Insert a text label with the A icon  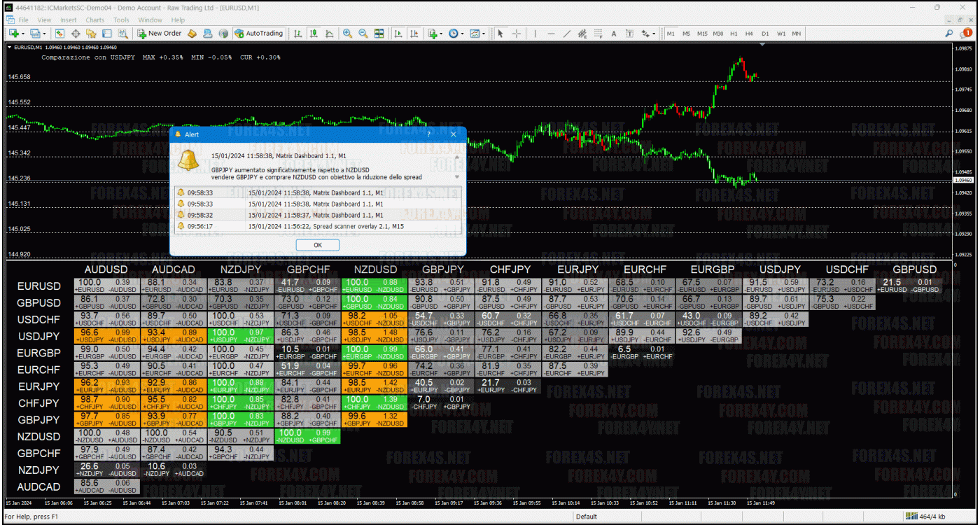click(614, 34)
